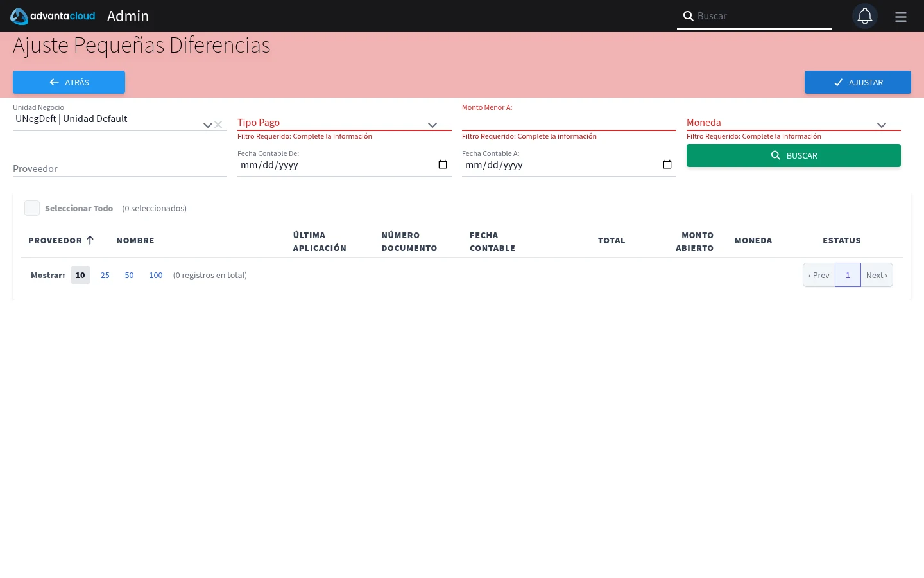Open calendar picker for Fecha Contable De
Image resolution: width=924 pixels, height=578 pixels.
pyautogui.click(x=443, y=164)
